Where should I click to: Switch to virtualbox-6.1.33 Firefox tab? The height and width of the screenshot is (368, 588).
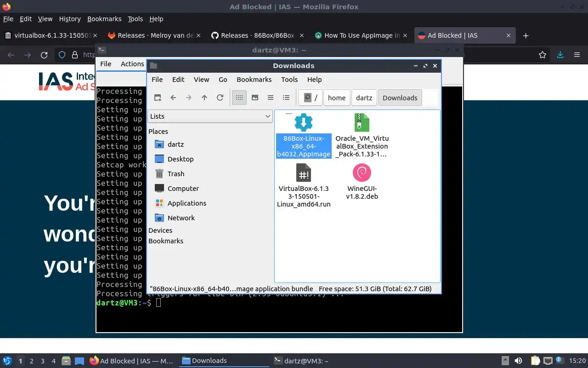pyautogui.click(x=51, y=35)
